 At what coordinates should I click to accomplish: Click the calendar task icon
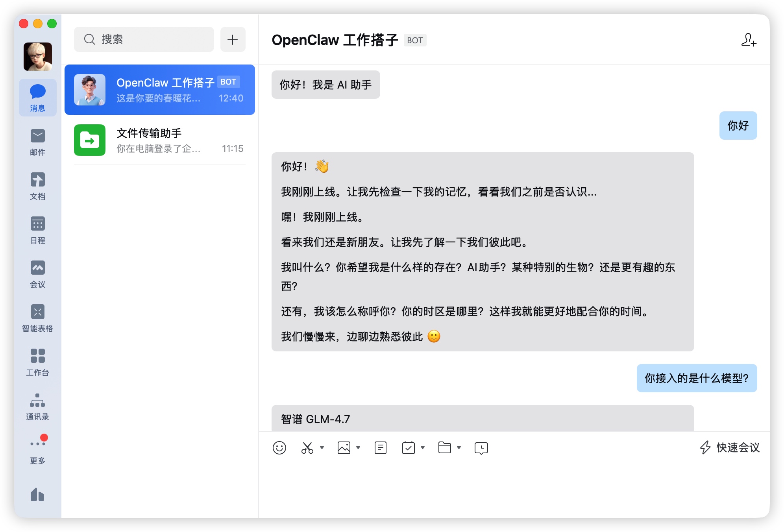408,448
